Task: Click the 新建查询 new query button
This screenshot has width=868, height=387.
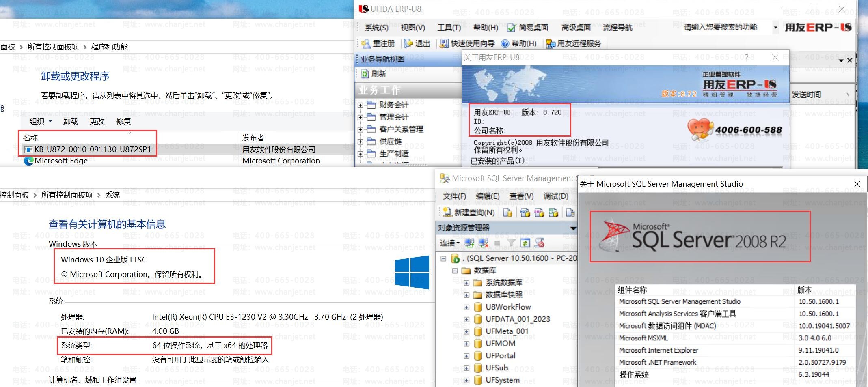Action: coord(469,212)
